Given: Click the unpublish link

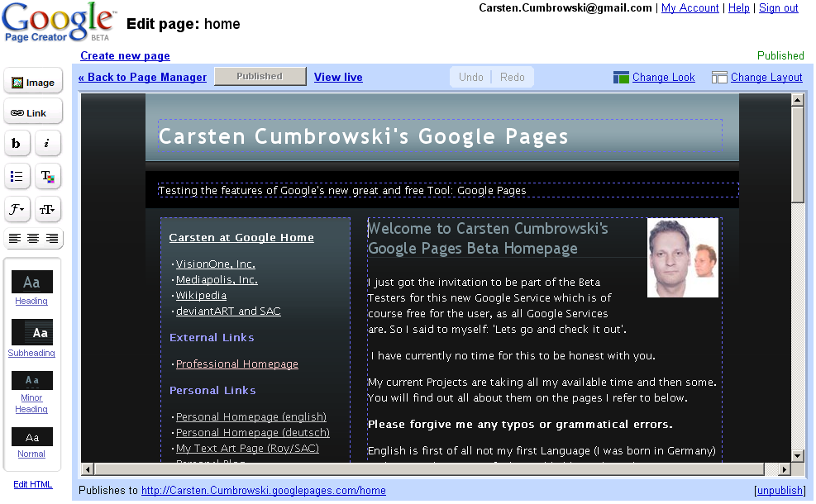Looking at the screenshot, I should coord(779,491).
